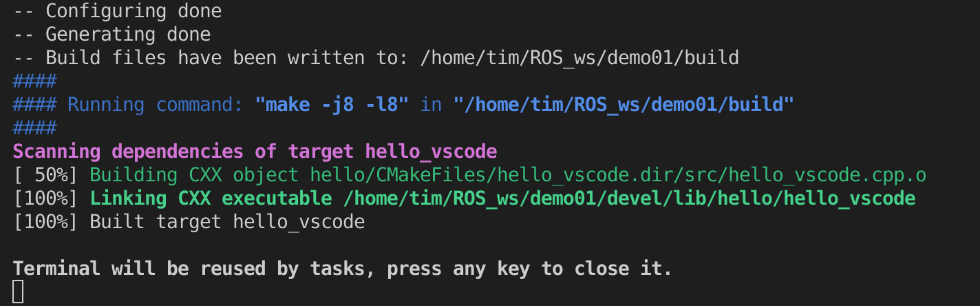Click the terminal cursor block
This screenshot has height=306, width=980.
tap(18, 291)
